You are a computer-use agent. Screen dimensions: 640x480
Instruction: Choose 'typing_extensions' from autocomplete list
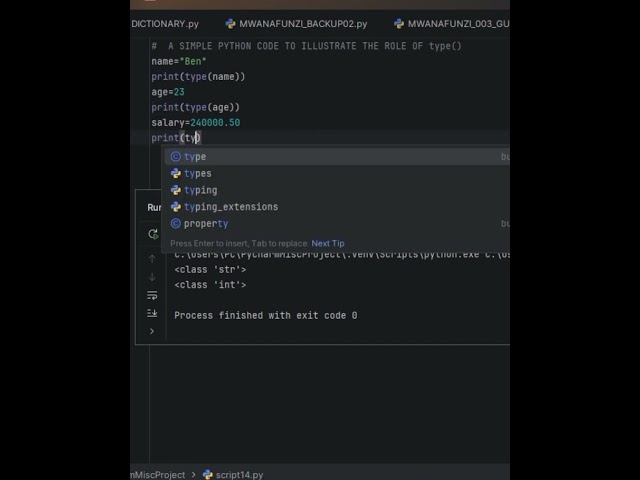click(x=337, y=207)
